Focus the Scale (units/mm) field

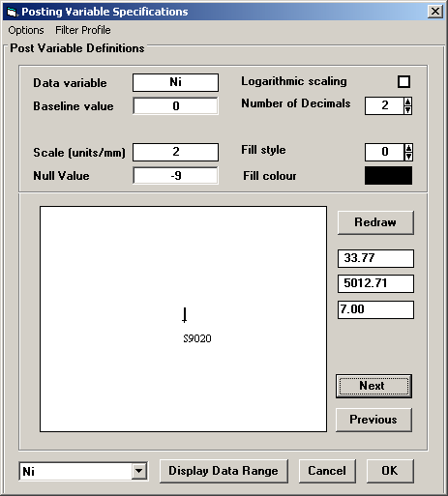pos(175,152)
